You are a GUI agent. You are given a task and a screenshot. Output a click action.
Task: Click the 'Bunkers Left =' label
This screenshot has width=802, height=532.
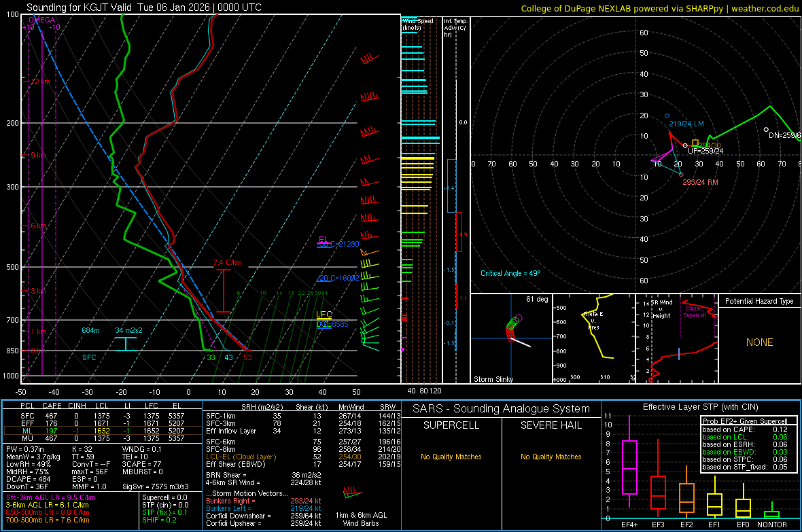point(228,508)
